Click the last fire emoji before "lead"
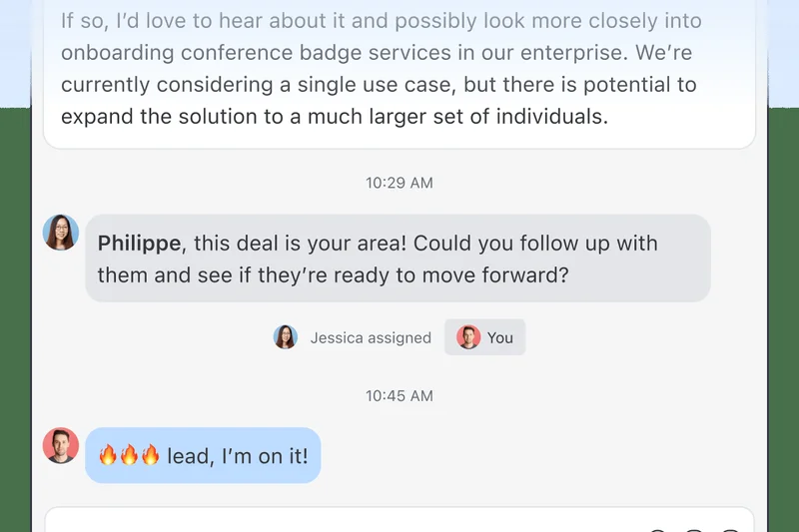The image size is (799, 532). click(150, 456)
